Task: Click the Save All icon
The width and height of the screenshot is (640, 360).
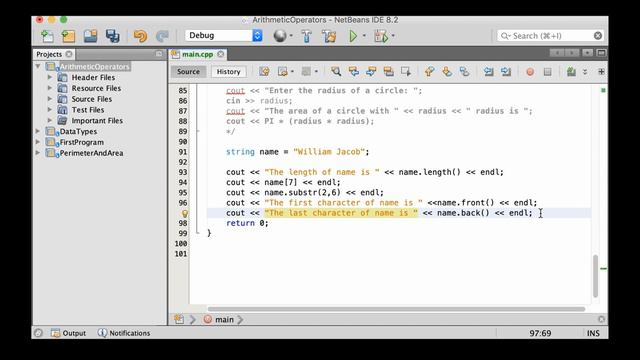Action: click(112, 36)
